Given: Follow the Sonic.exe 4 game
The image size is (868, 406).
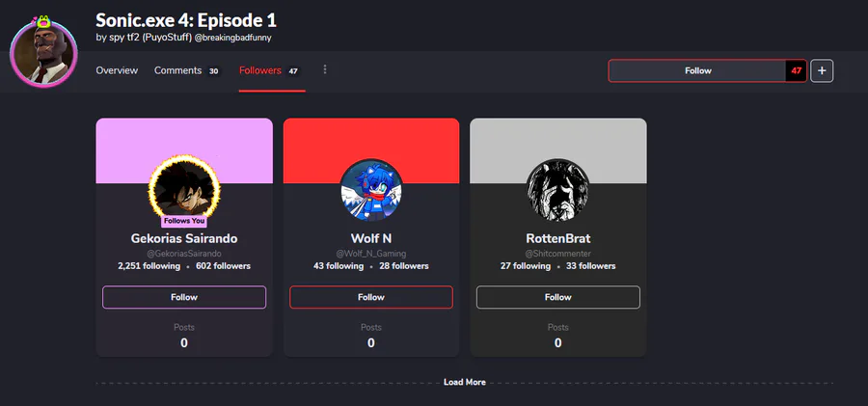Looking at the screenshot, I should click(697, 71).
